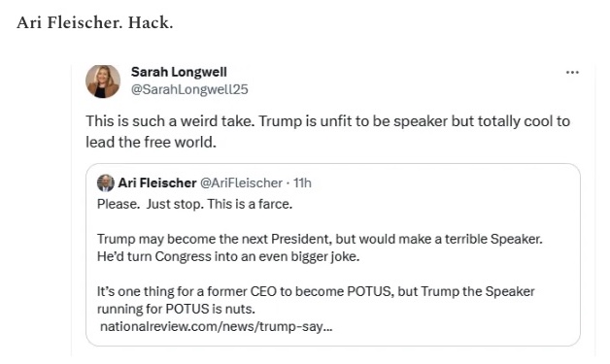Select the line 'Please. Just stop. This is a farce.'
This screenshot has height=364, width=610.
click(x=194, y=204)
